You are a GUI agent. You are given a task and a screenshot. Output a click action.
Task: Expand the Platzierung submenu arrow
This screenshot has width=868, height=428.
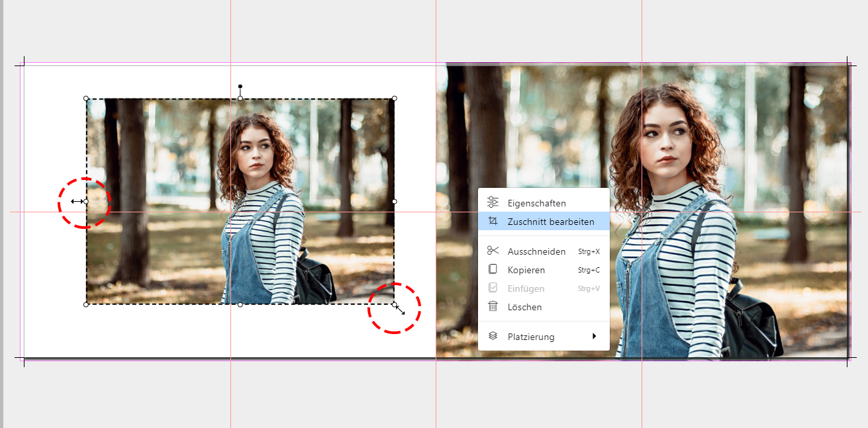point(595,336)
